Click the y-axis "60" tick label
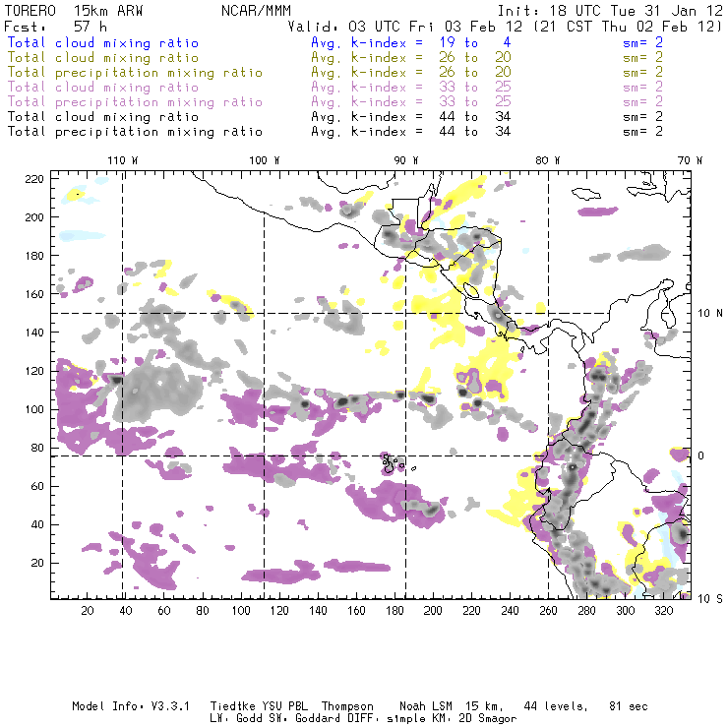This screenshot has height=728, width=728. pos(37,486)
